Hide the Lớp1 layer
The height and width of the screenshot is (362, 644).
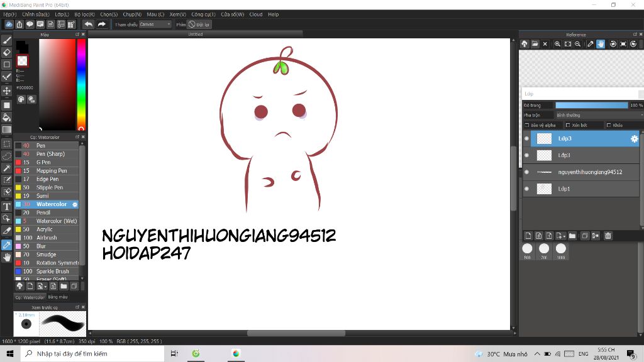[526, 189]
